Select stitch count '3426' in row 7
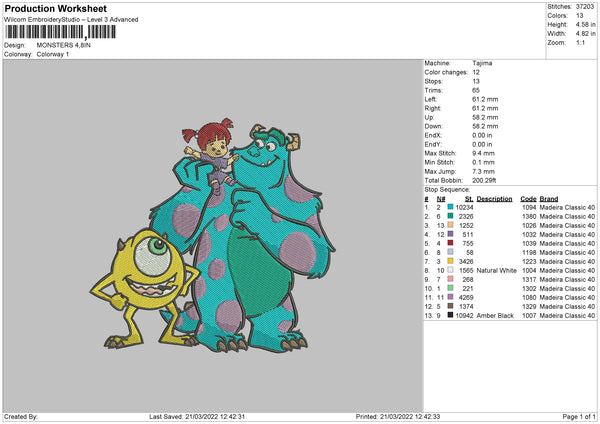The image size is (600, 424). click(466, 261)
